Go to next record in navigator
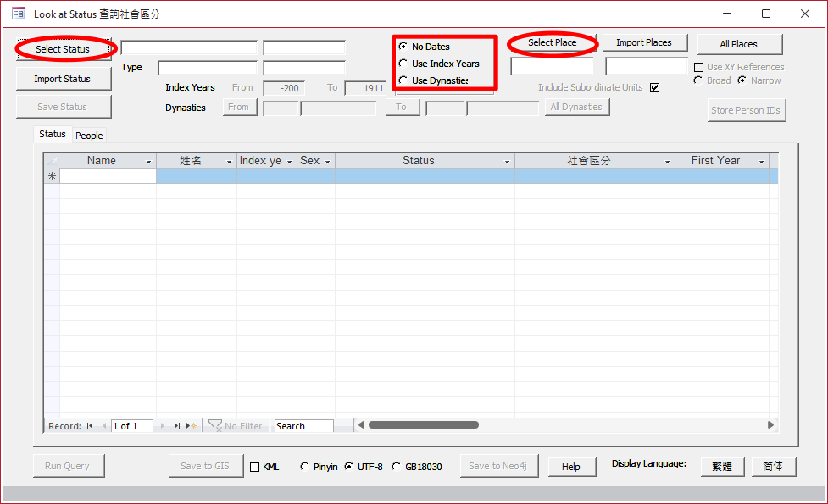The height and width of the screenshot is (504, 828). click(163, 426)
